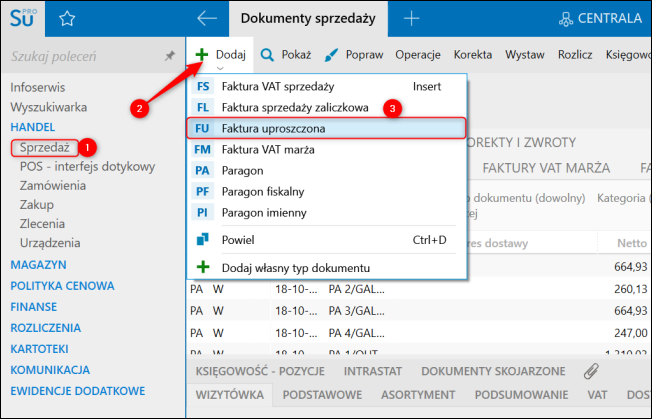Viewport: 652px width, 419px height.
Task: Choose Paragon from the Dodaj menu
Action: (x=326, y=171)
